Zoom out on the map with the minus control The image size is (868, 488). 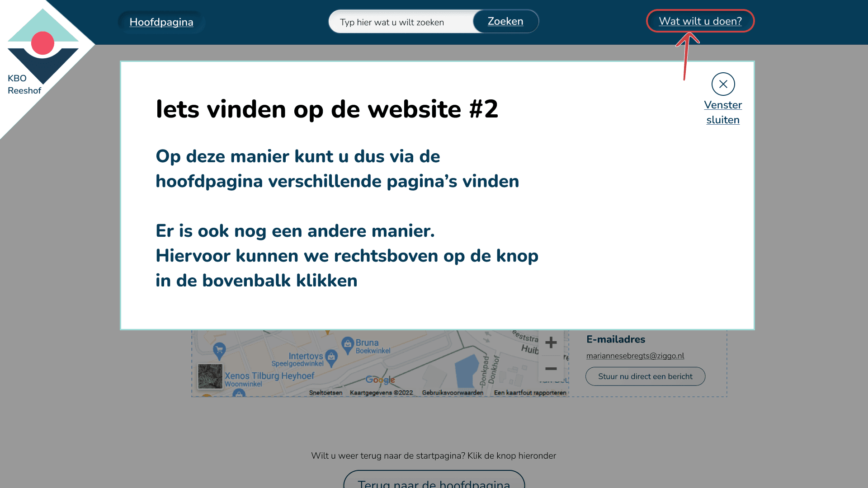[x=551, y=369]
